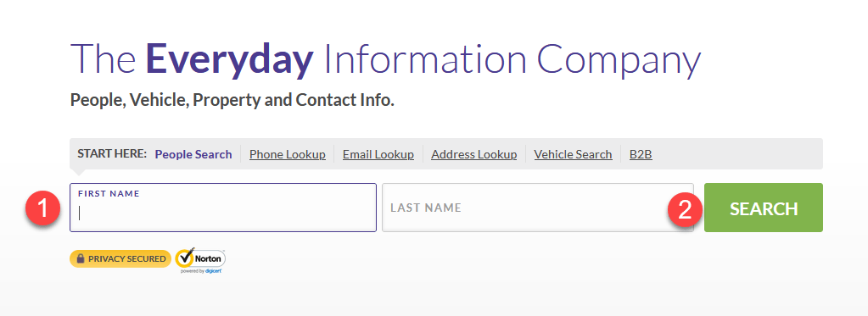Viewport: 868px width, 316px height.
Task: Click the People, Vehicle, Property subheading
Action: point(232,101)
